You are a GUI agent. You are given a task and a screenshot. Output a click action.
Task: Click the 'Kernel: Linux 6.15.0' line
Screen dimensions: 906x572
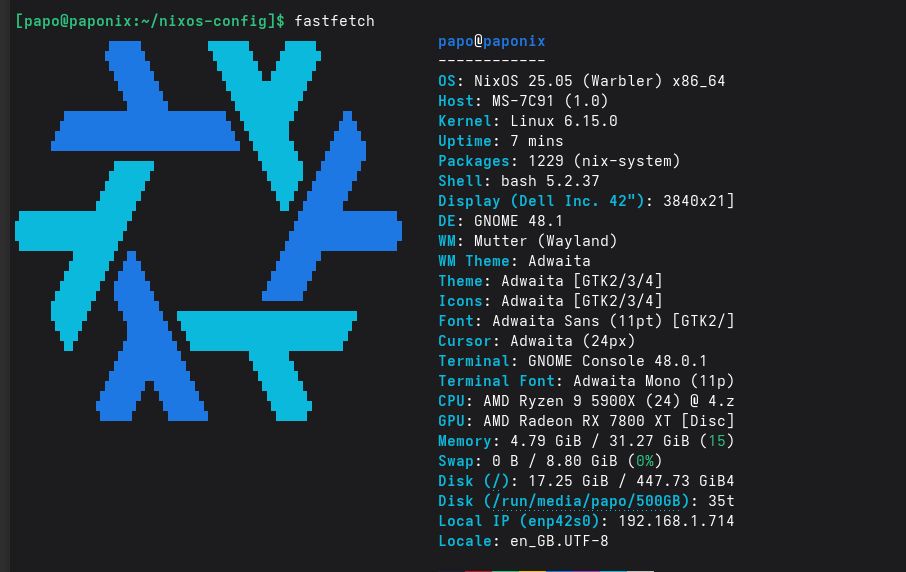528,121
